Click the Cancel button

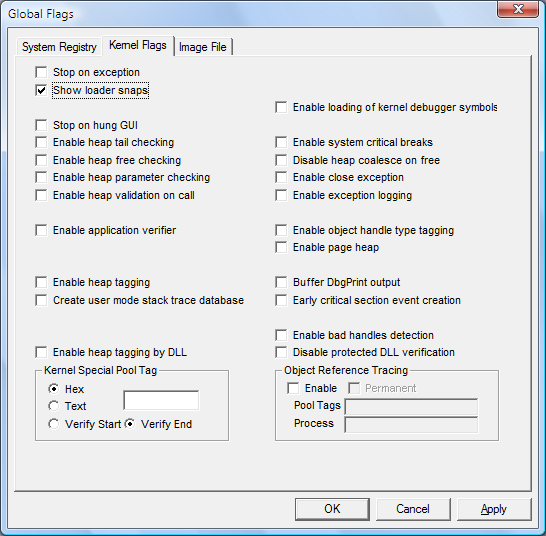pyautogui.click(x=413, y=509)
